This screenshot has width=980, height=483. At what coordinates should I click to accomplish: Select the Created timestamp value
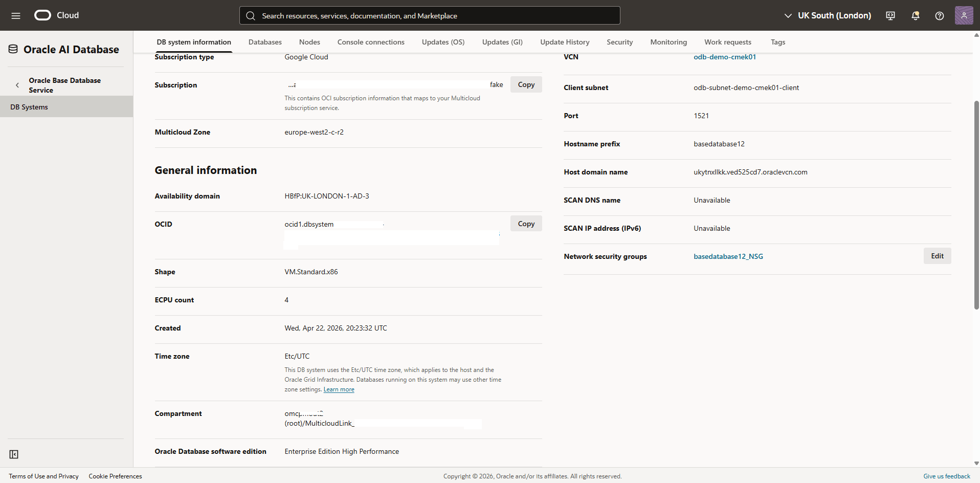[x=336, y=328]
